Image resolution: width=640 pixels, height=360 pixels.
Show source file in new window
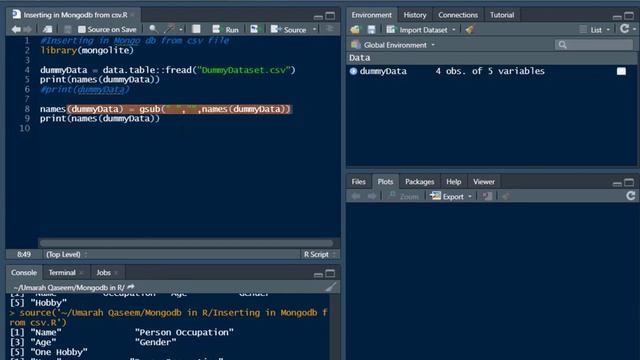click(x=47, y=29)
